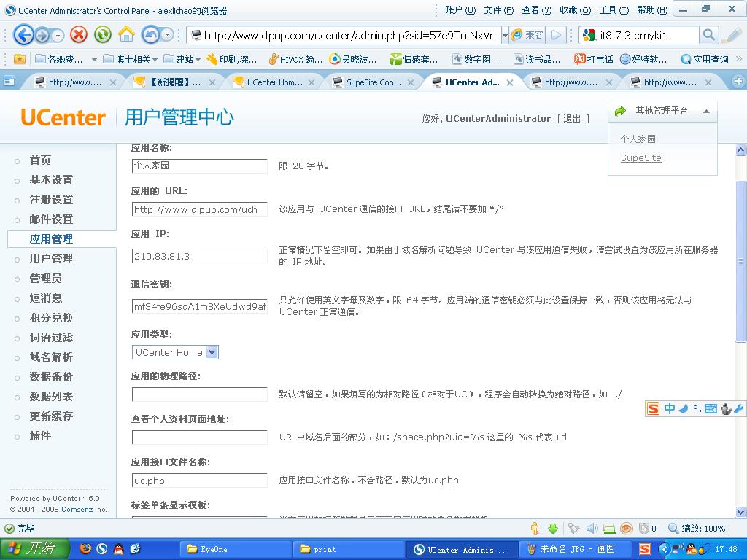Click the 退出 logout link

click(x=572, y=119)
